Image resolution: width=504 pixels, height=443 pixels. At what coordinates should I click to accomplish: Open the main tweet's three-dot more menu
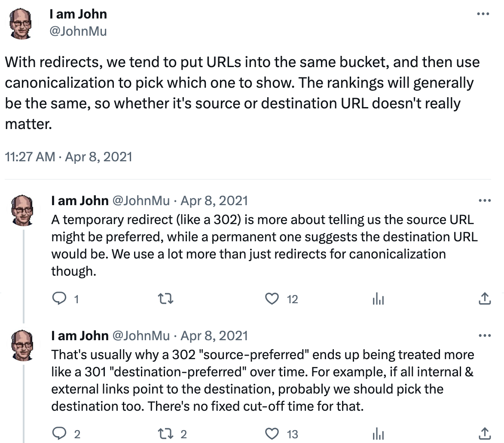click(483, 14)
